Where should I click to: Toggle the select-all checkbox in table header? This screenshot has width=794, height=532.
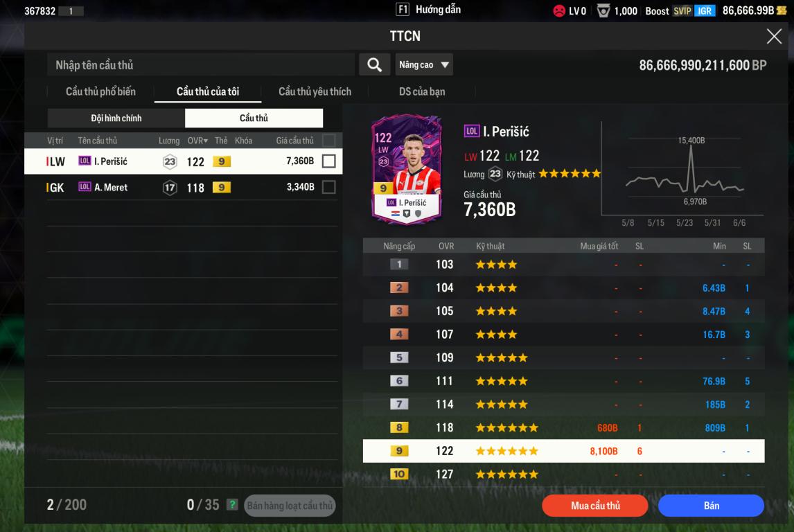(328, 140)
